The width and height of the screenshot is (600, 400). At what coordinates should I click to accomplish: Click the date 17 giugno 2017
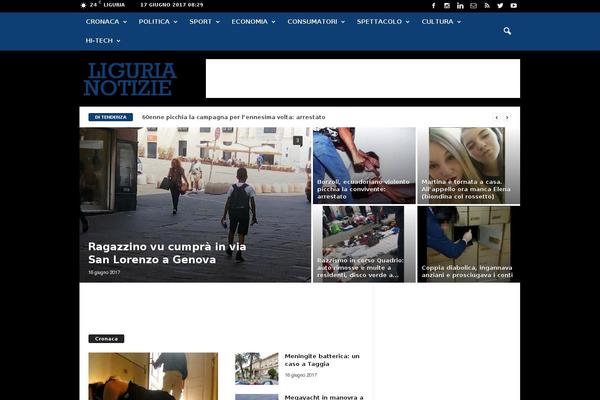[172, 5]
